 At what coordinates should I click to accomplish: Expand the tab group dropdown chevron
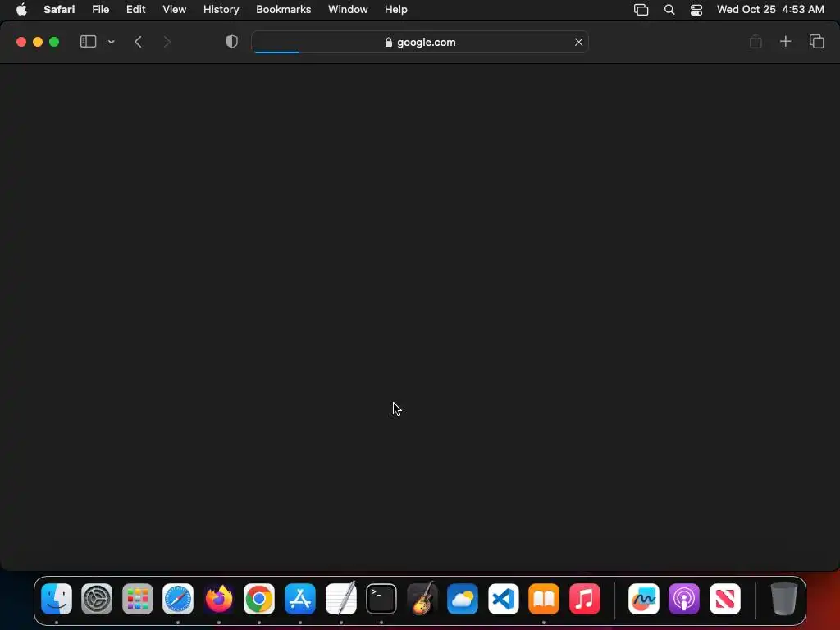[x=111, y=42]
